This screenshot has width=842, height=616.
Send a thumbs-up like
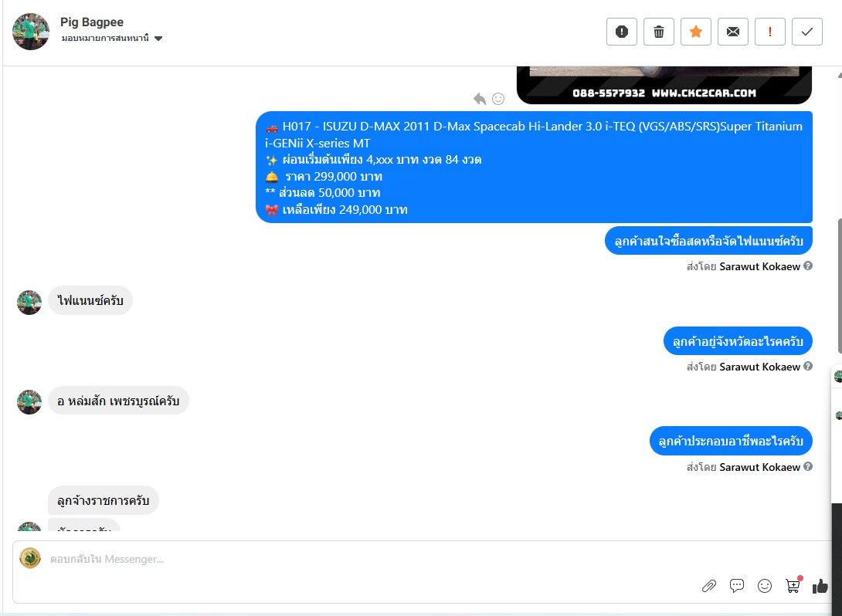pyautogui.click(x=820, y=586)
